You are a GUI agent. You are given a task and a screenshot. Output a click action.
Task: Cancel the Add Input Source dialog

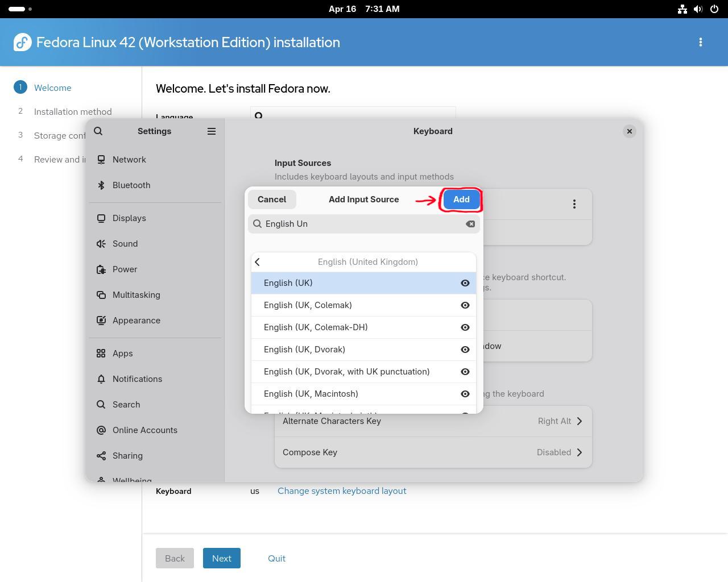pyautogui.click(x=272, y=199)
